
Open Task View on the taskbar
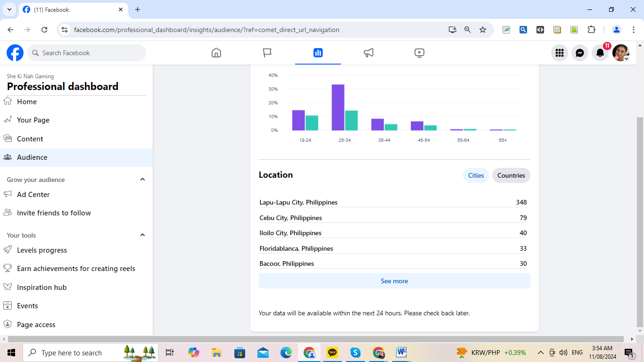(170, 353)
